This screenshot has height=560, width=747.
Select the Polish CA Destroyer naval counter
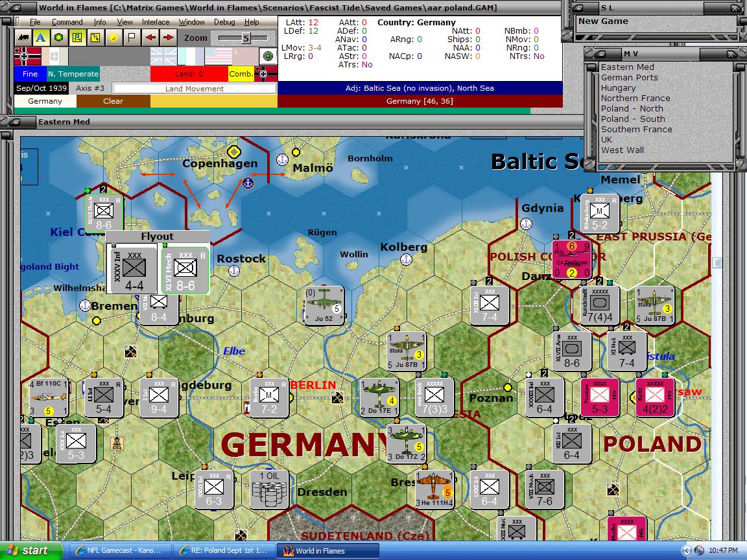[x=572, y=259]
